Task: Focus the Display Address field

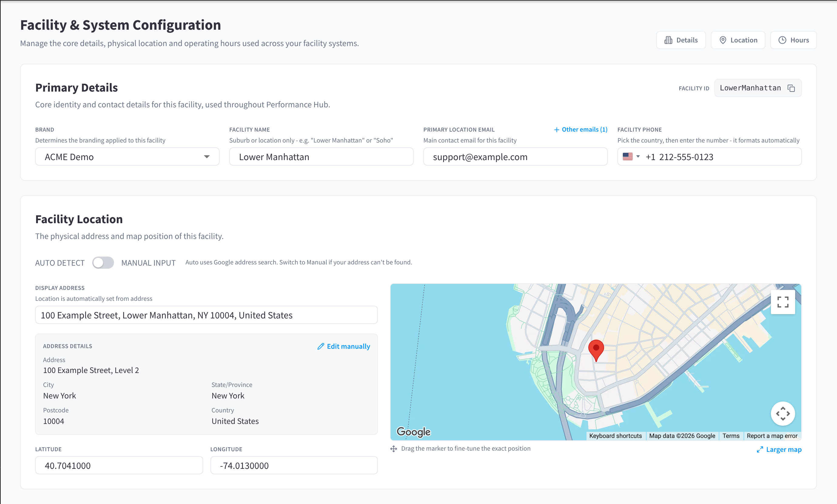Action: (206, 315)
